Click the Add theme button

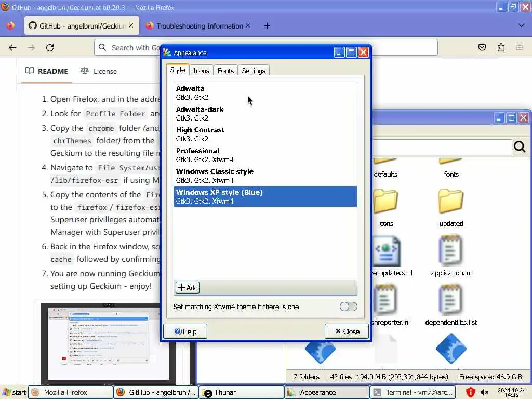[187, 287]
